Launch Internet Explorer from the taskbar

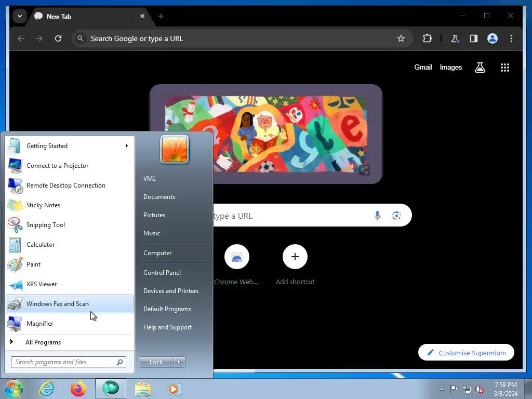[x=46, y=389]
